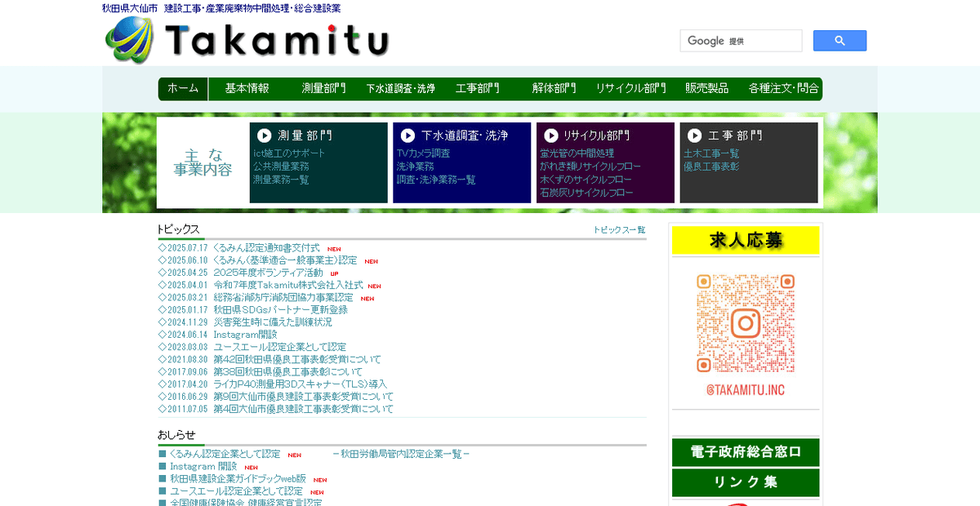Click inside the Google search input field
The width and height of the screenshot is (980, 506).
pyautogui.click(x=741, y=40)
